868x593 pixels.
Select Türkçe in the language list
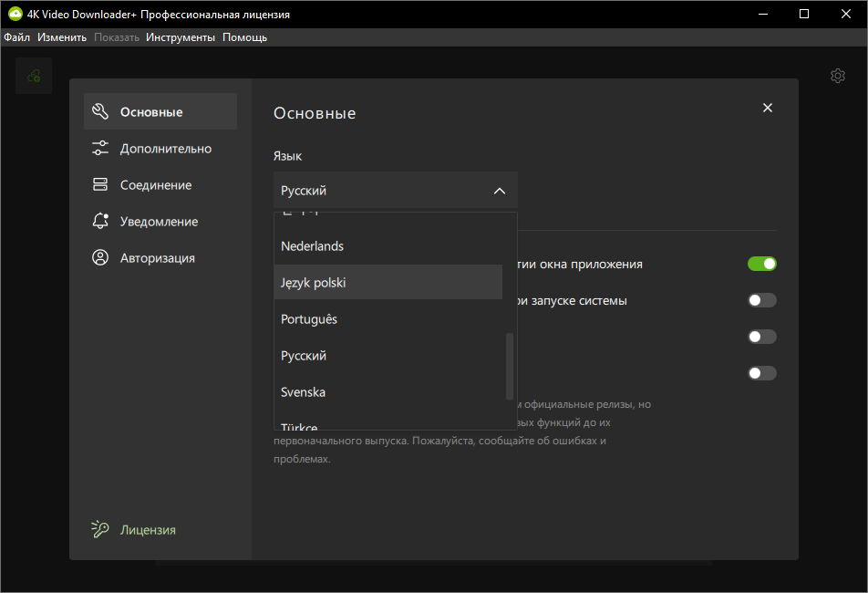(388, 423)
